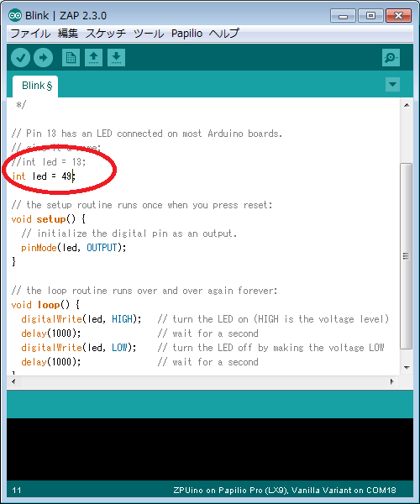This screenshot has height=504, width=420.
Task: Open a sketch using the up-arrow icon
Action: [x=93, y=58]
